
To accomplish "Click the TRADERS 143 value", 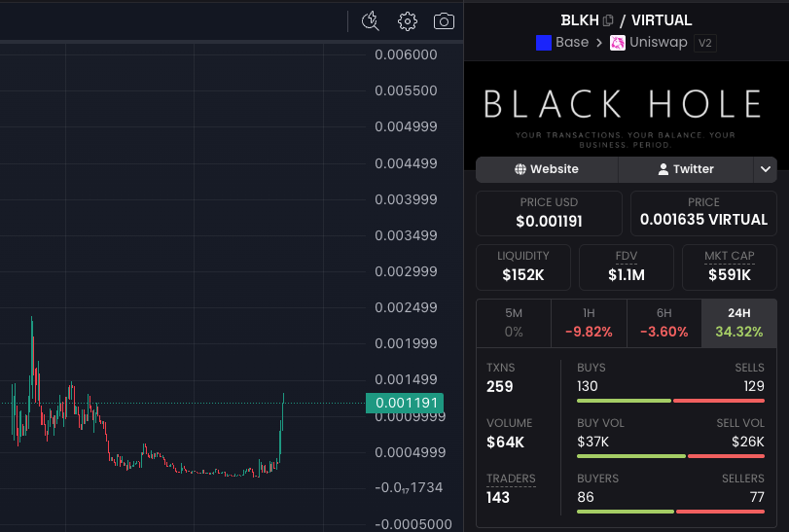I will (x=498, y=497).
